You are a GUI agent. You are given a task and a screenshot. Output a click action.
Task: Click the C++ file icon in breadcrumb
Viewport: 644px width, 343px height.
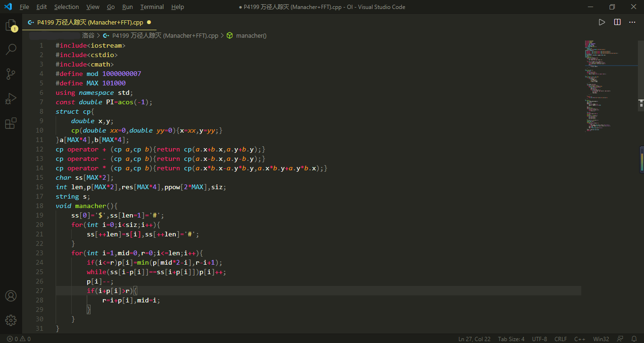click(x=106, y=35)
